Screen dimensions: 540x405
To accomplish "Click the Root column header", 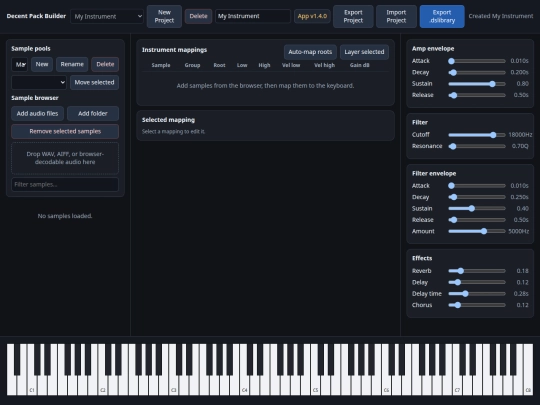I will [219, 65].
